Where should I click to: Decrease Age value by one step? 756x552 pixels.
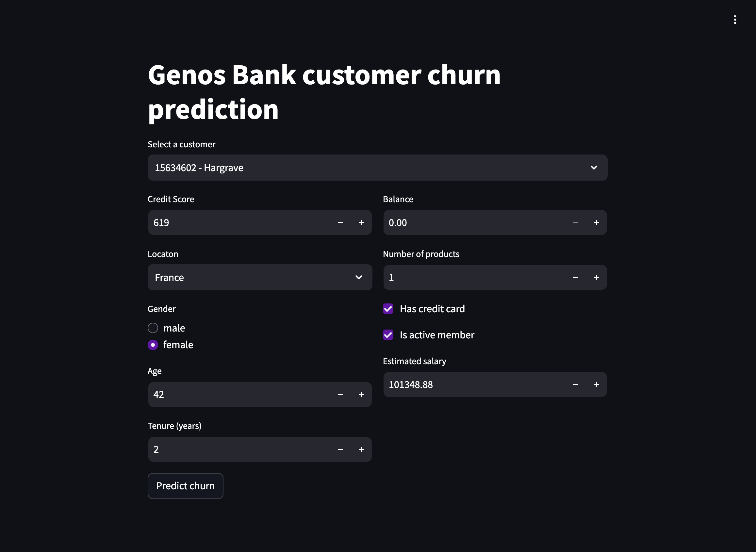pos(340,394)
